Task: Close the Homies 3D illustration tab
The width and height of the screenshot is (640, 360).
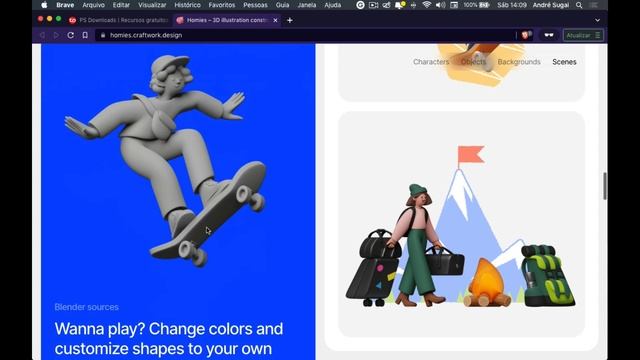Action: point(275,20)
